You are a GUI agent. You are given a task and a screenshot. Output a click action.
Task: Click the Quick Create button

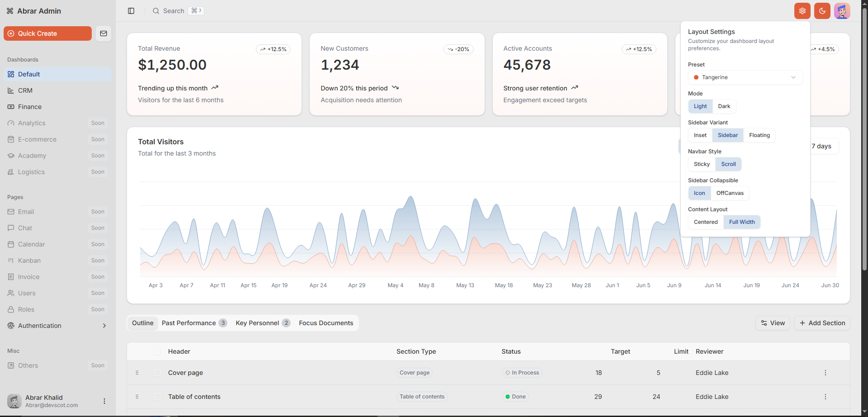pyautogui.click(x=47, y=33)
